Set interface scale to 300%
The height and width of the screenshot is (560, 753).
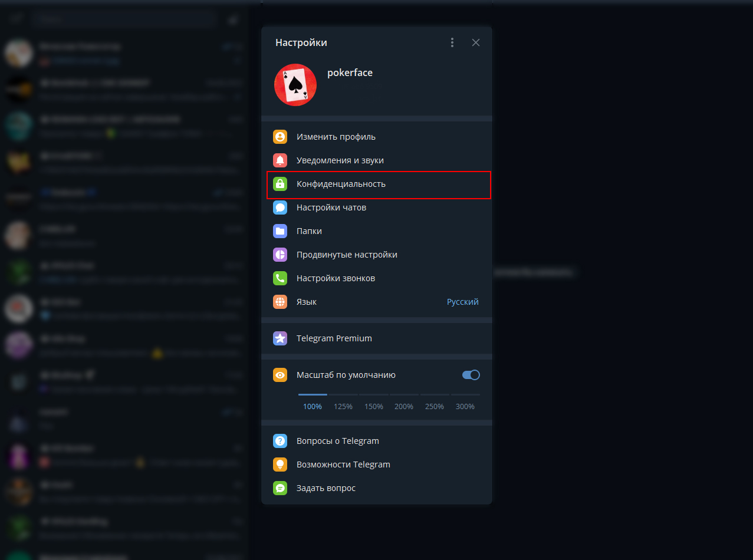(x=465, y=406)
